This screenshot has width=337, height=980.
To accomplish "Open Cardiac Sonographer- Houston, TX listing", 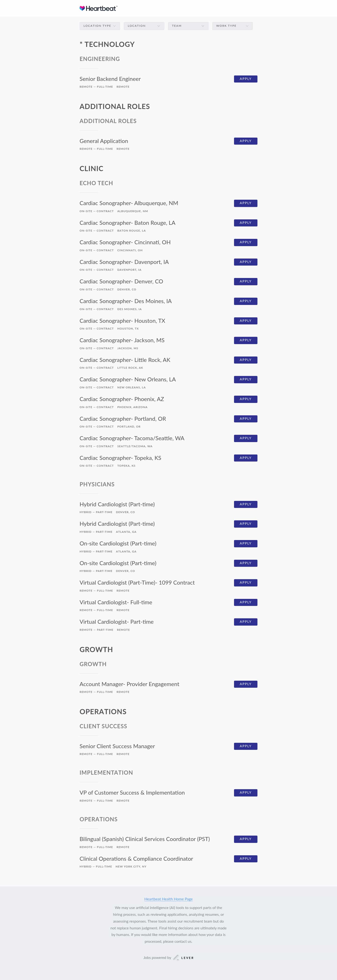I will point(122,321).
